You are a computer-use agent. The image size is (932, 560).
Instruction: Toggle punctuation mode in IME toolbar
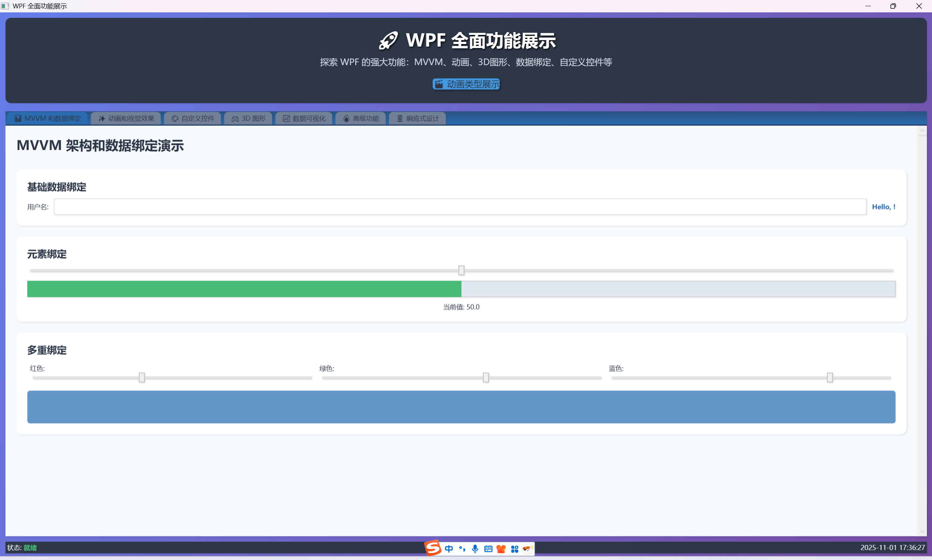point(462,549)
